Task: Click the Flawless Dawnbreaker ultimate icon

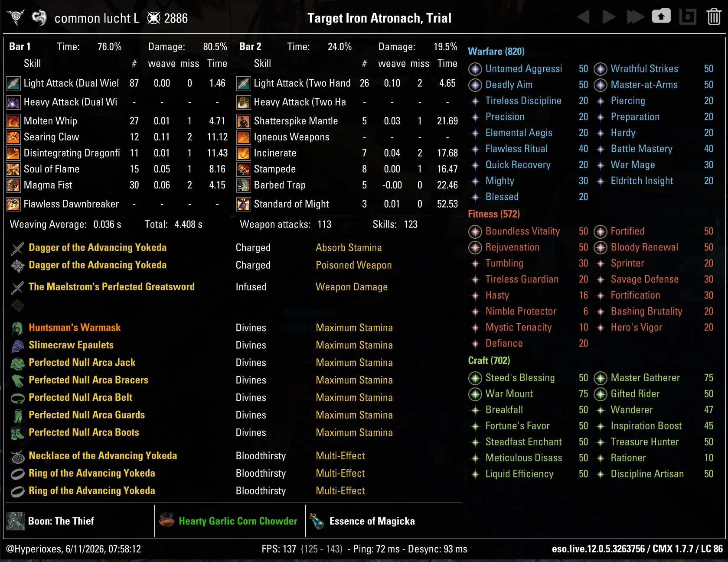Action: coord(13,204)
